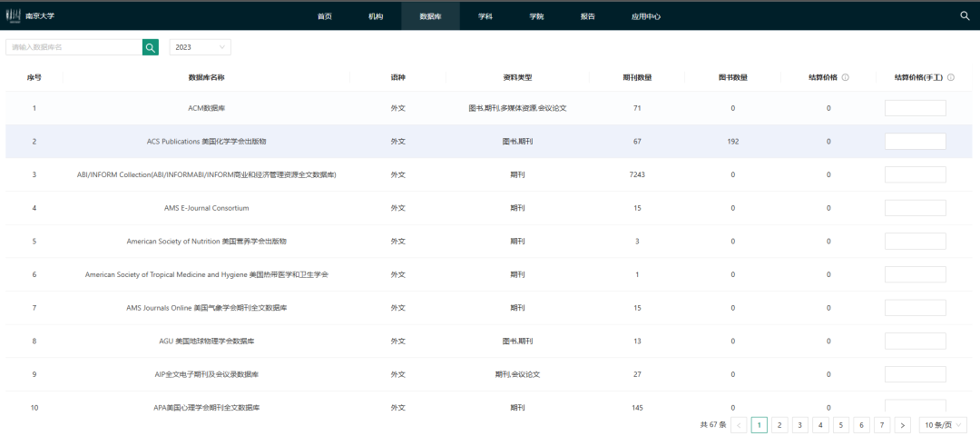Click 期刊,会议论文 type in AIP row
The width and height of the screenshot is (980, 446).
coord(517,374)
